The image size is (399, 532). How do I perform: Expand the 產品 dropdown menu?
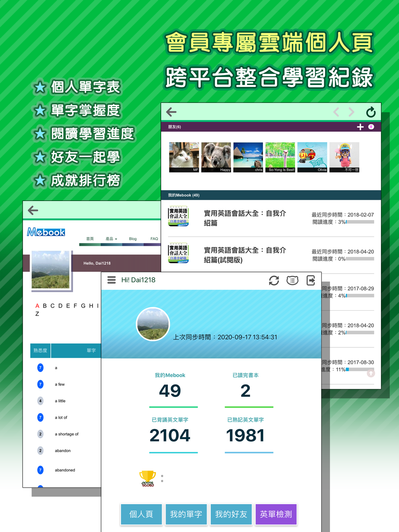tap(111, 239)
